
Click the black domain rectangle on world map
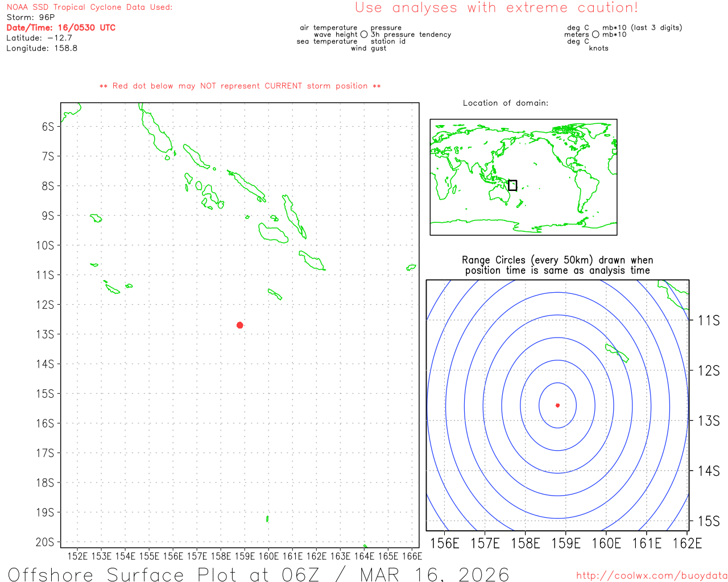(512, 185)
